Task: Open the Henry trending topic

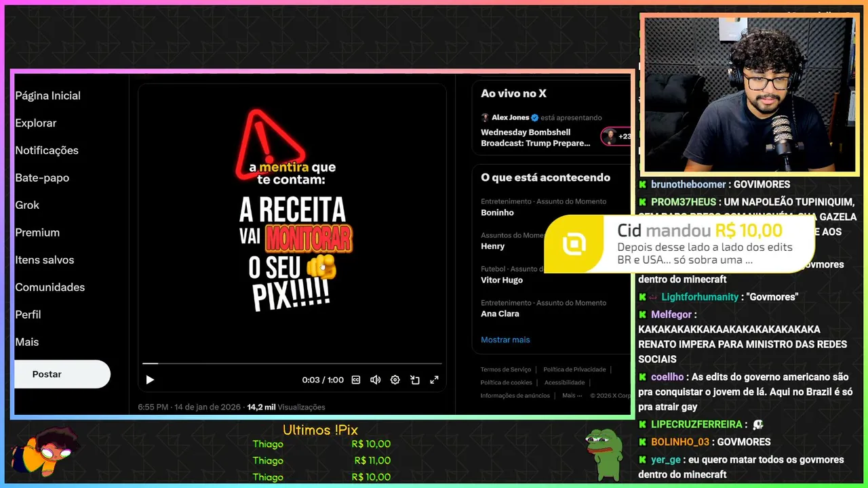Action: pyautogui.click(x=492, y=247)
